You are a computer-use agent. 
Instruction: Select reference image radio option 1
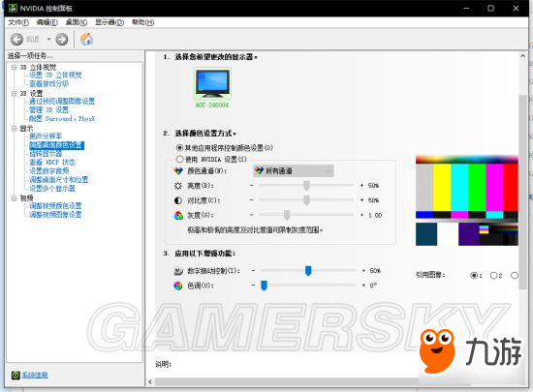click(x=474, y=275)
